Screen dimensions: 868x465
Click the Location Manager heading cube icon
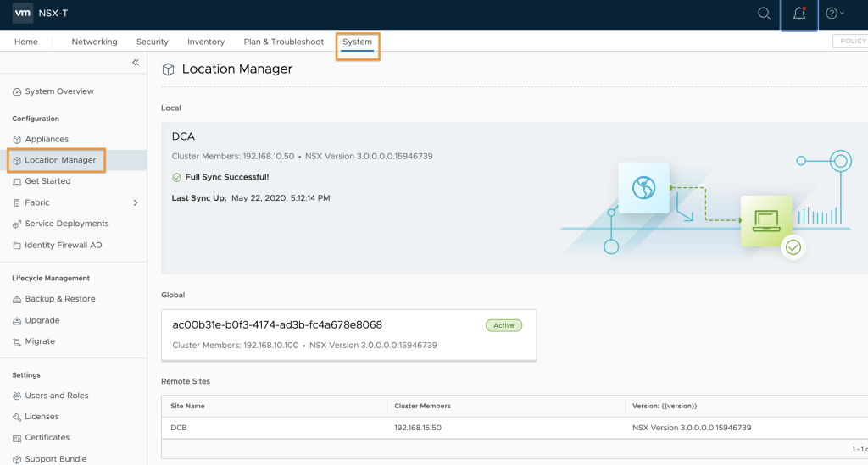pos(168,69)
